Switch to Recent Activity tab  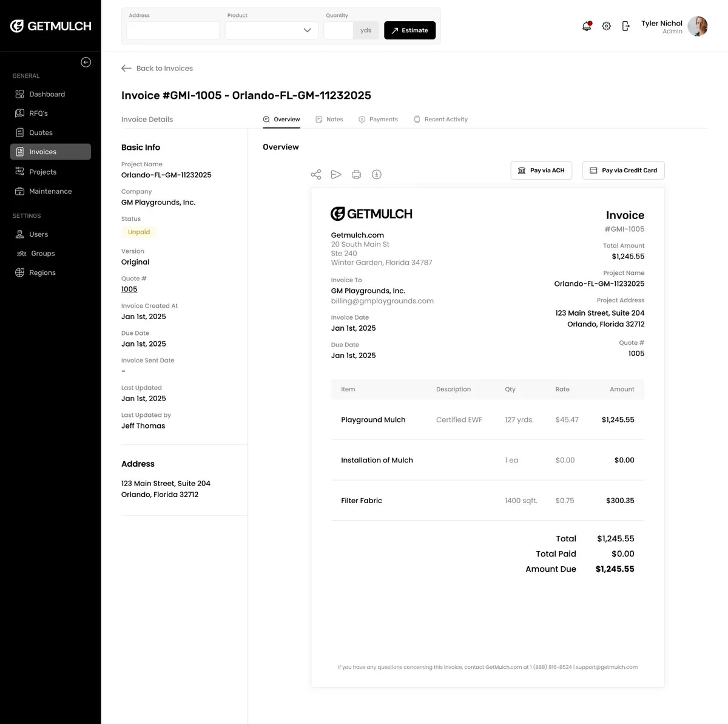[441, 120]
